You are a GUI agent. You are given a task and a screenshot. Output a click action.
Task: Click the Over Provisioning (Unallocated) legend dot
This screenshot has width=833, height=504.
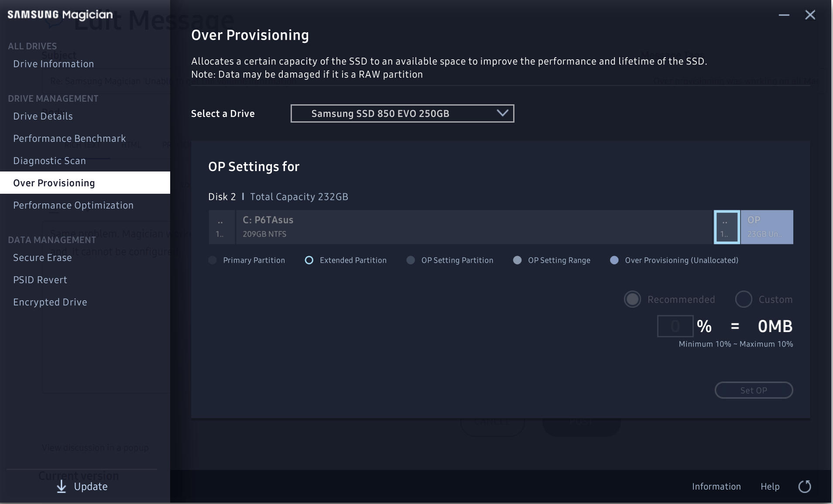coord(614,261)
